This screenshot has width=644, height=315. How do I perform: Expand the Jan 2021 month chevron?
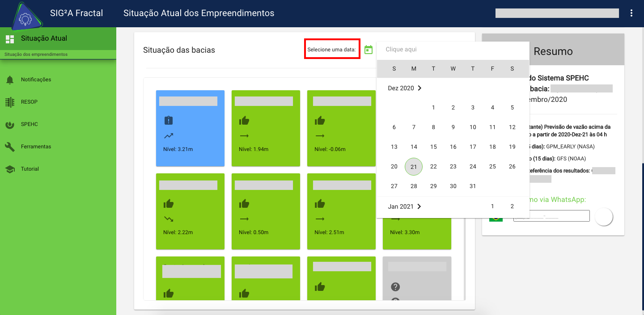(419, 206)
